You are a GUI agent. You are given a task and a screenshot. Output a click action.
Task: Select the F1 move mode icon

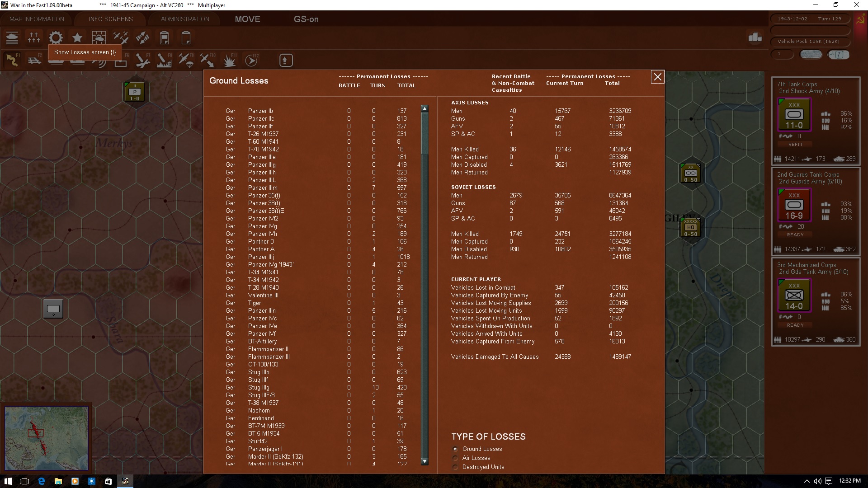12,60
